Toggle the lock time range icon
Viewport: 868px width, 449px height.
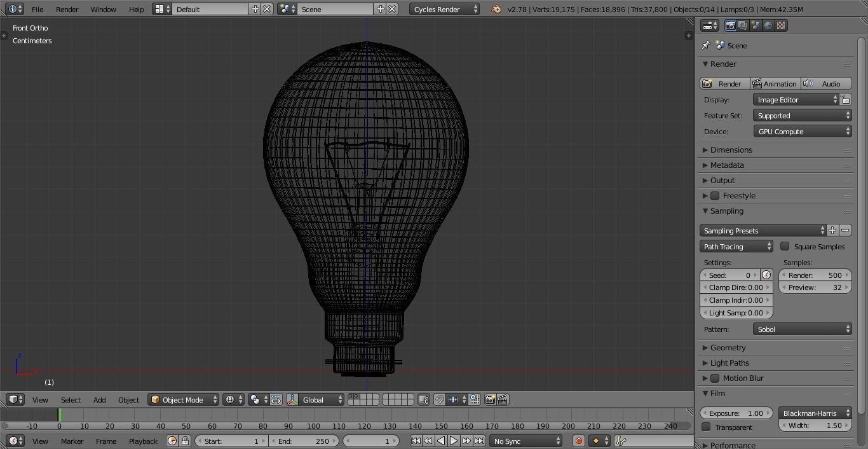coord(185,441)
